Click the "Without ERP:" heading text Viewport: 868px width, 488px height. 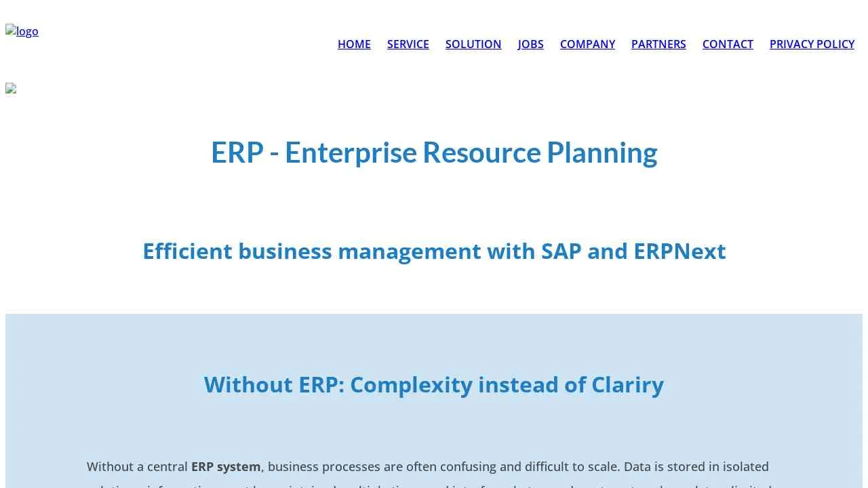(274, 384)
